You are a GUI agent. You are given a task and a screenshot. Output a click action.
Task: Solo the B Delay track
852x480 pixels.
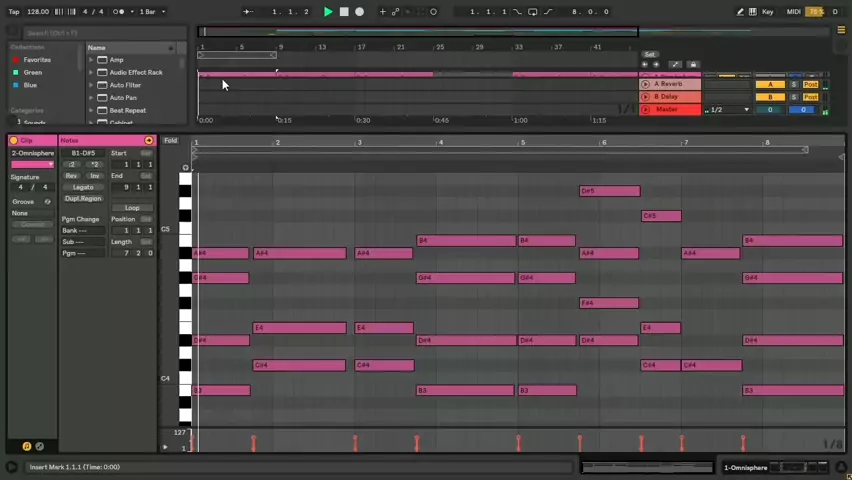click(794, 97)
